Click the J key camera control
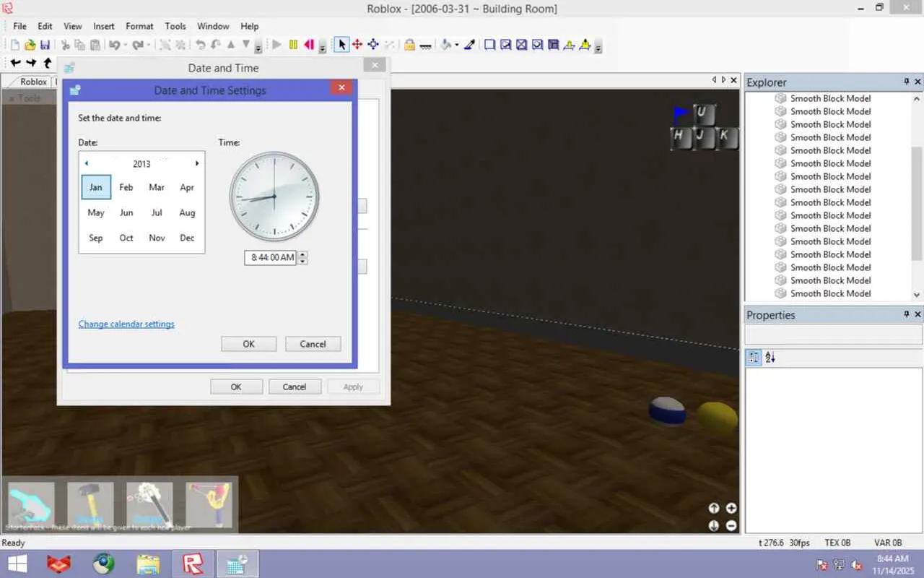The width and height of the screenshot is (924, 578). pos(704,138)
